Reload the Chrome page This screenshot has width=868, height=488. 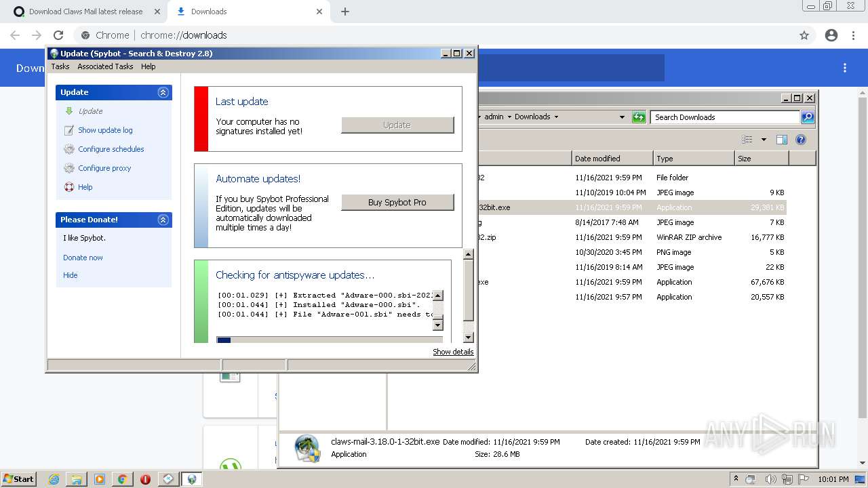(x=58, y=35)
